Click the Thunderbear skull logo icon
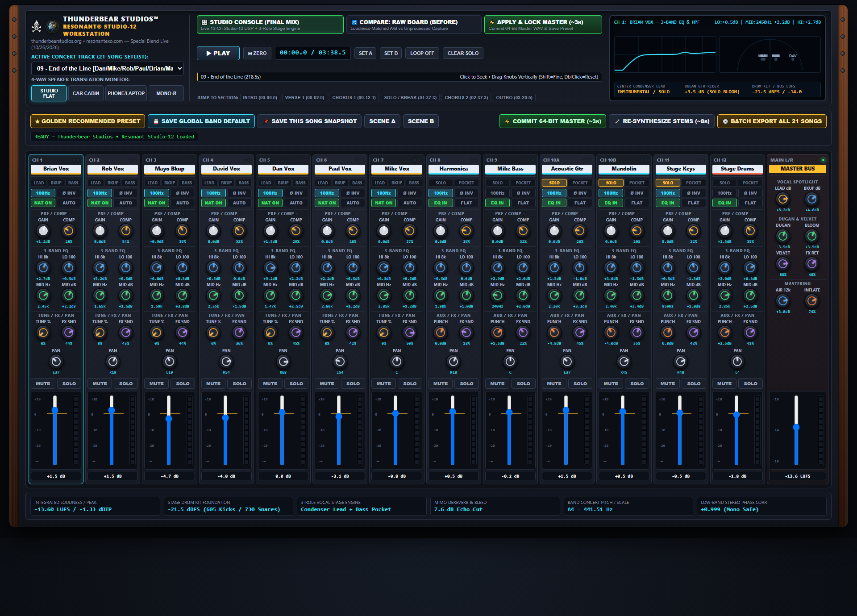857x616 pixels. [x=37, y=26]
